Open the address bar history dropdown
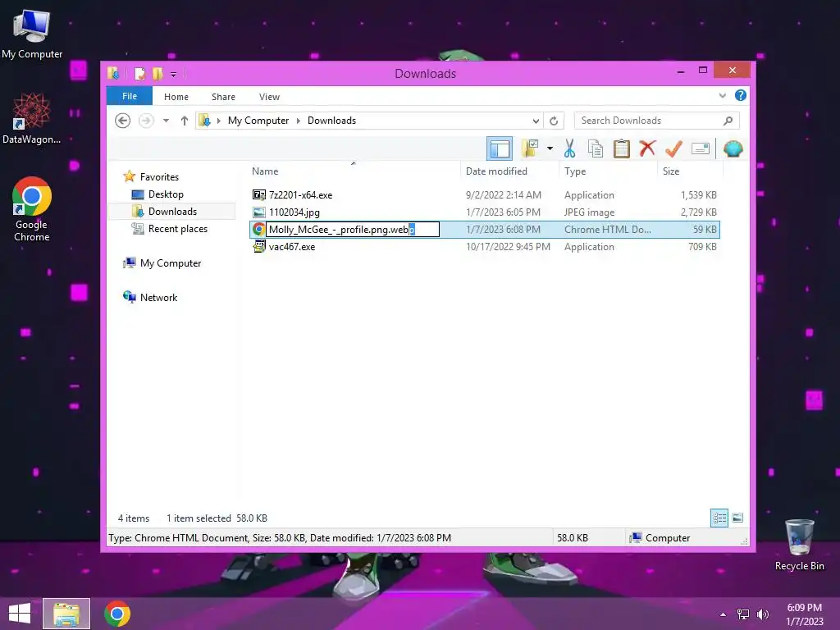The height and width of the screenshot is (630, 840). pos(536,121)
